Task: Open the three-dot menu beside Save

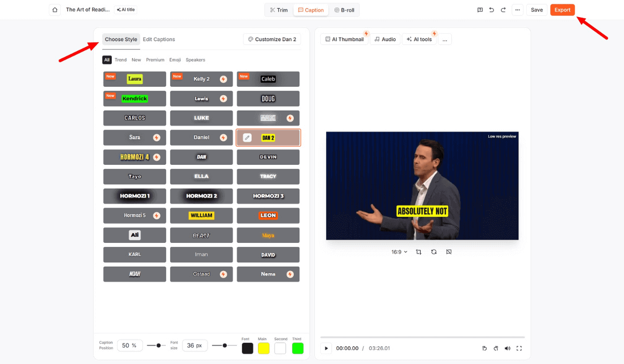Action: (517, 9)
